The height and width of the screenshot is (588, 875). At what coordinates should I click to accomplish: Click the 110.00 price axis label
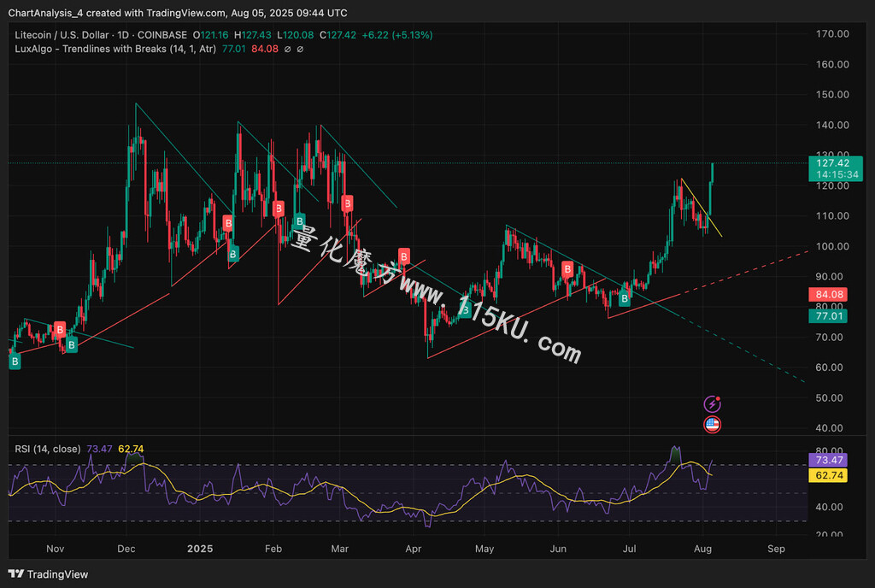click(x=832, y=216)
